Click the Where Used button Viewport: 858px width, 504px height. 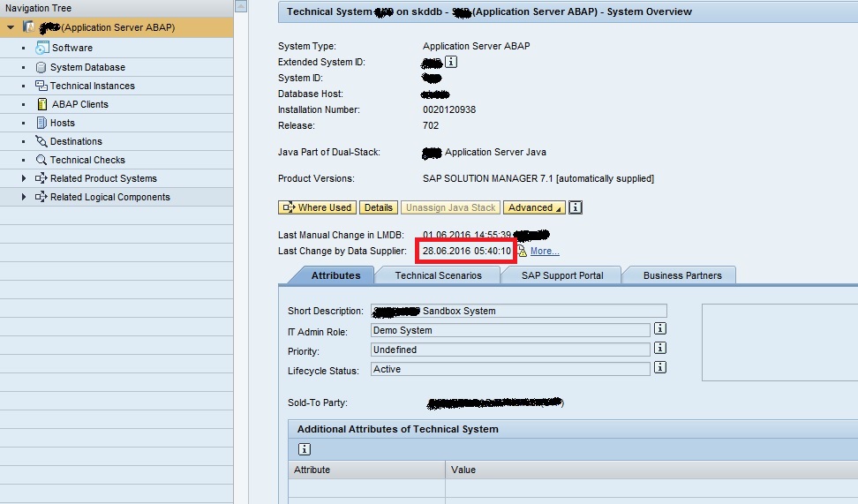(317, 207)
